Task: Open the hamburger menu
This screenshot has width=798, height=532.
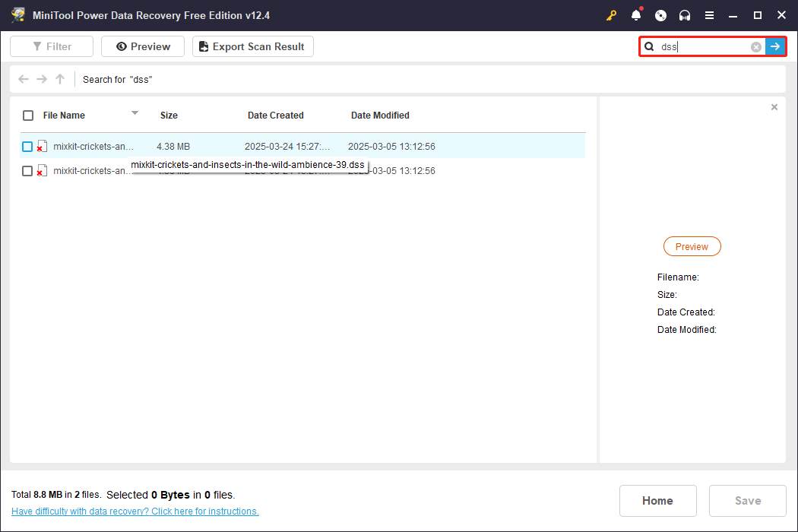Action: [709, 15]
